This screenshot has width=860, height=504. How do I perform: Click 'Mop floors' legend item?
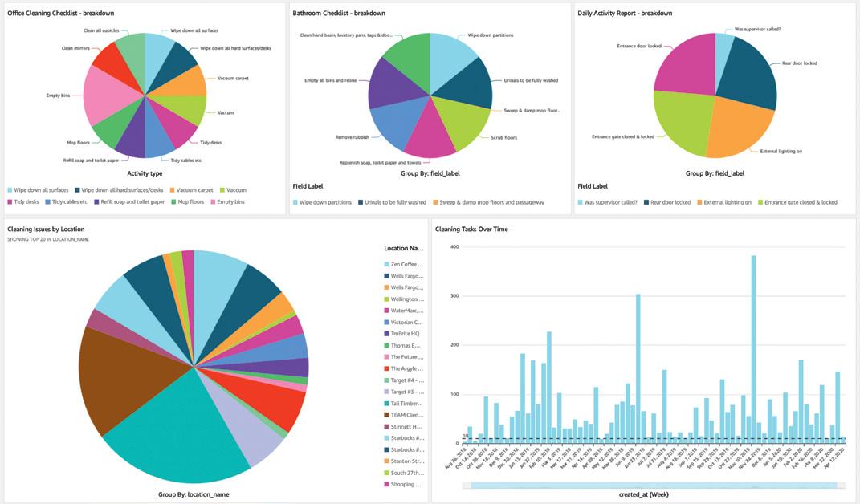pos(188,201)
